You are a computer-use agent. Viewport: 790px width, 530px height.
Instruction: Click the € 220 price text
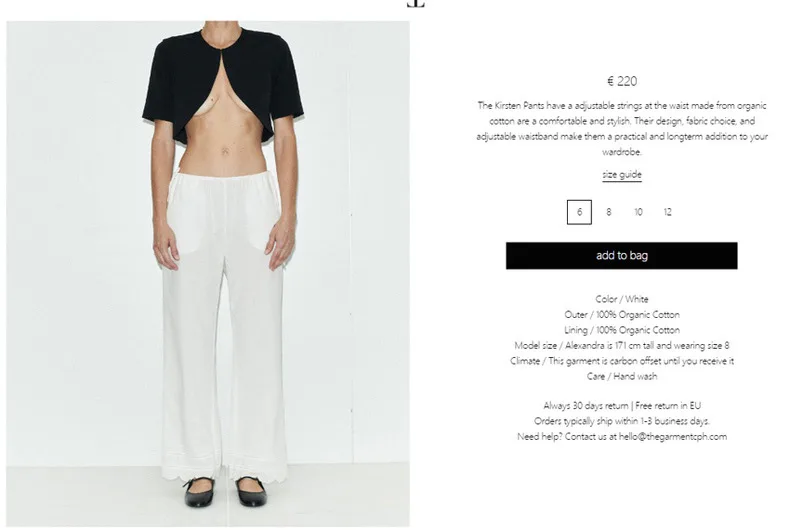(x=622, y=81)
